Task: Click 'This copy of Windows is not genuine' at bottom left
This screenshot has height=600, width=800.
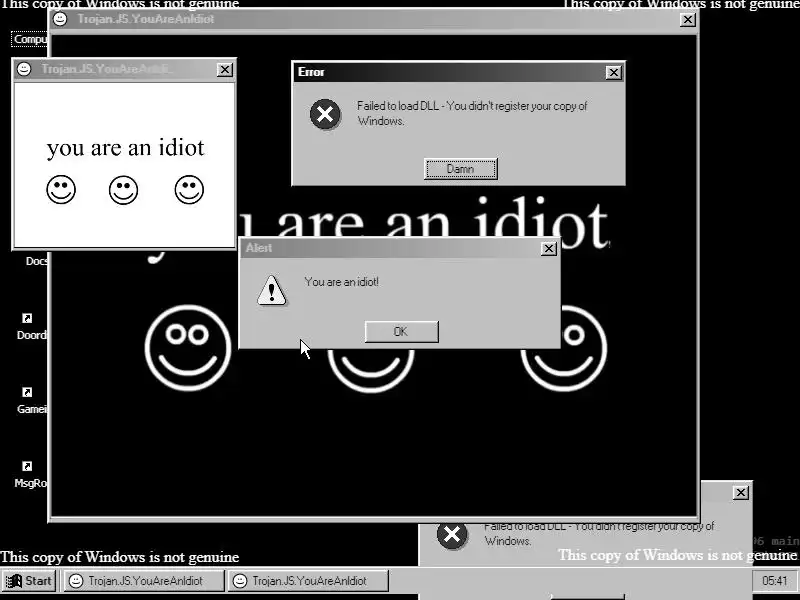Action: pyautogui.click(x=119, y=557)
